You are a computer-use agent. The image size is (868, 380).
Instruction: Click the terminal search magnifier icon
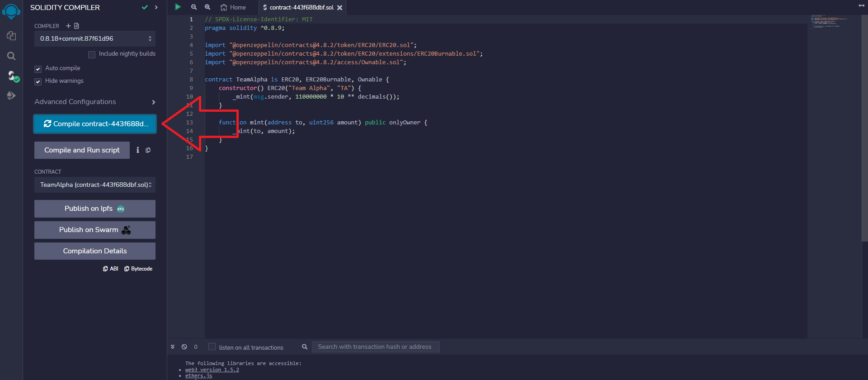[305, 347]
